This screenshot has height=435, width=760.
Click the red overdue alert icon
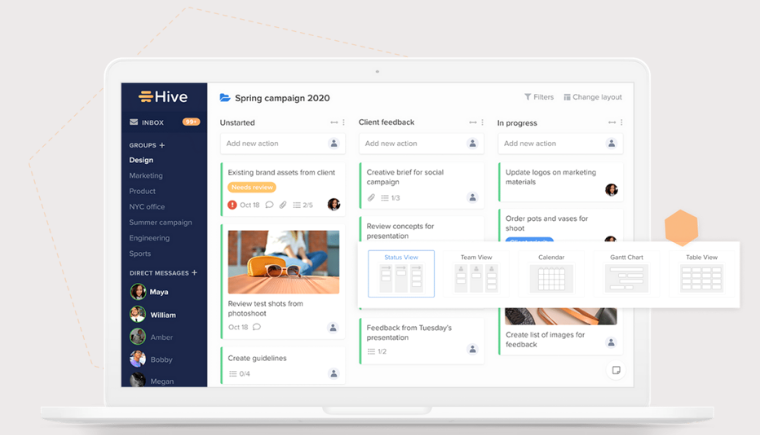232,205
